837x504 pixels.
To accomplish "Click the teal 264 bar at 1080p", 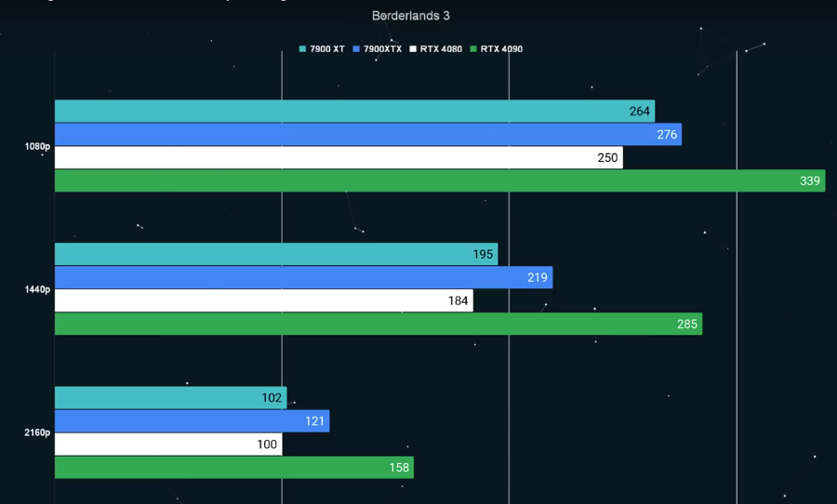I will [x=355, y=111].
